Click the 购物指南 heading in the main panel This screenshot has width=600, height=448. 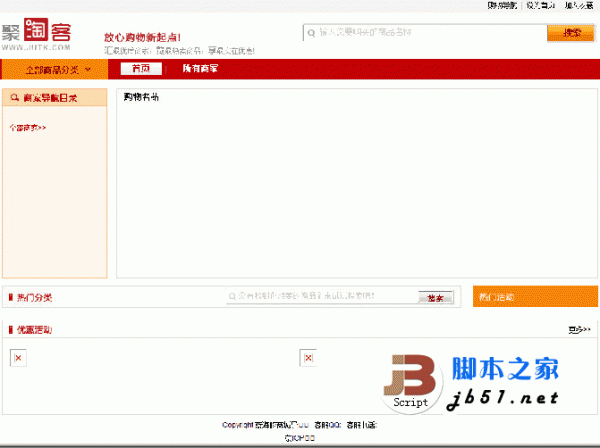(x=141, y=97)
